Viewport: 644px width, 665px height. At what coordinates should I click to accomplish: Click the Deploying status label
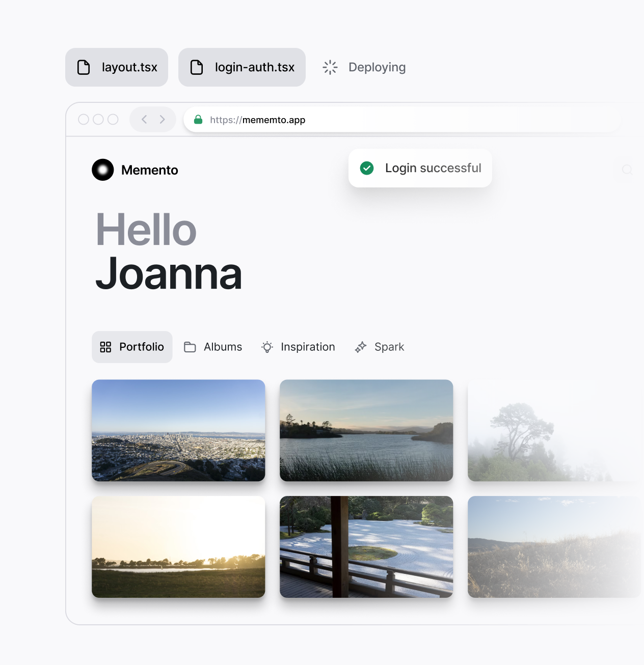point(377,67)
